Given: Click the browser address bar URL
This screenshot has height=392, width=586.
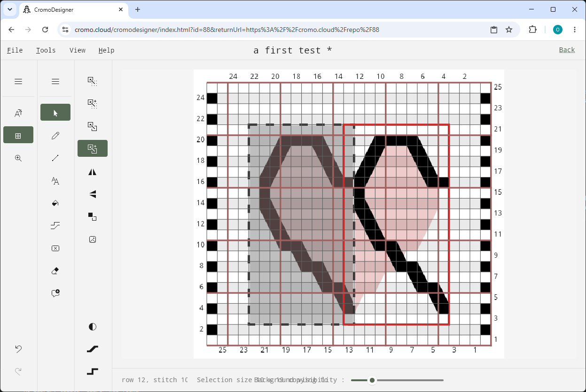Looking at the screenshot, I should click(227, 30).
